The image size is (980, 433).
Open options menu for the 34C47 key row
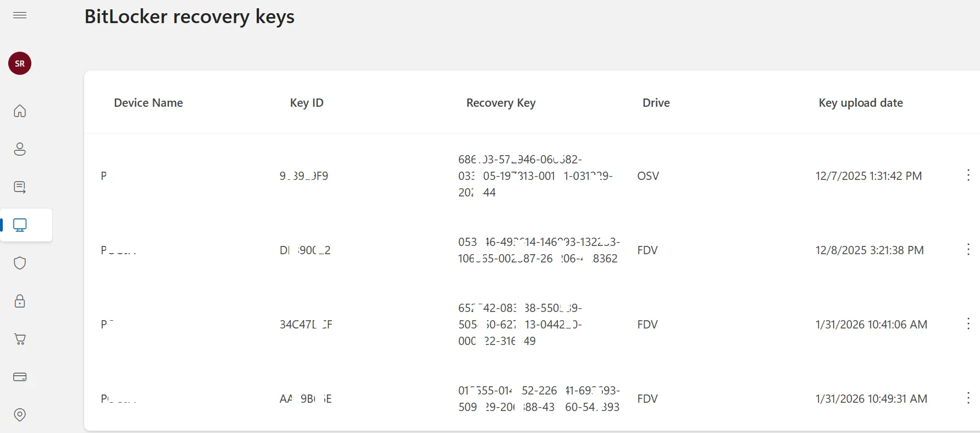[x=968, y=324]
